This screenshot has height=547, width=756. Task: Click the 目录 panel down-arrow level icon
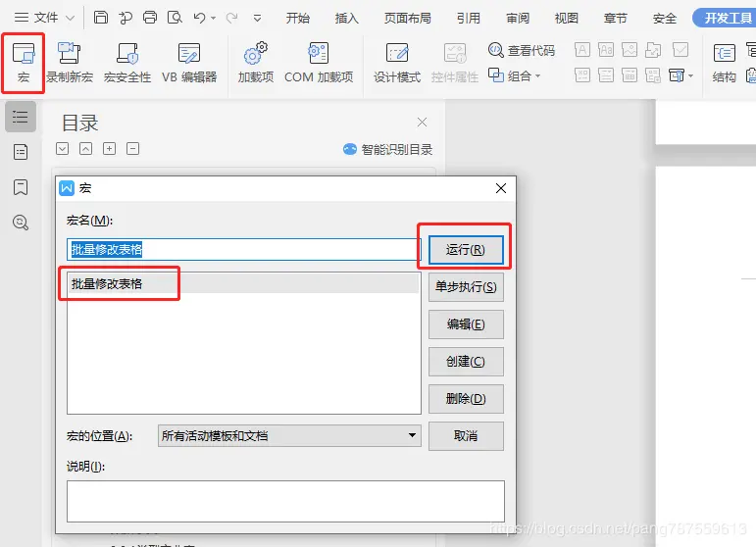point(62,148)
